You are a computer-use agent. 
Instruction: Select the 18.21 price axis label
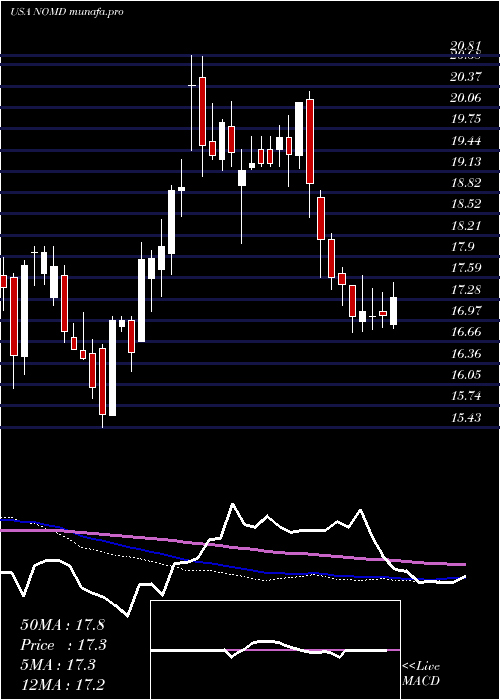[x=466, y=225]
